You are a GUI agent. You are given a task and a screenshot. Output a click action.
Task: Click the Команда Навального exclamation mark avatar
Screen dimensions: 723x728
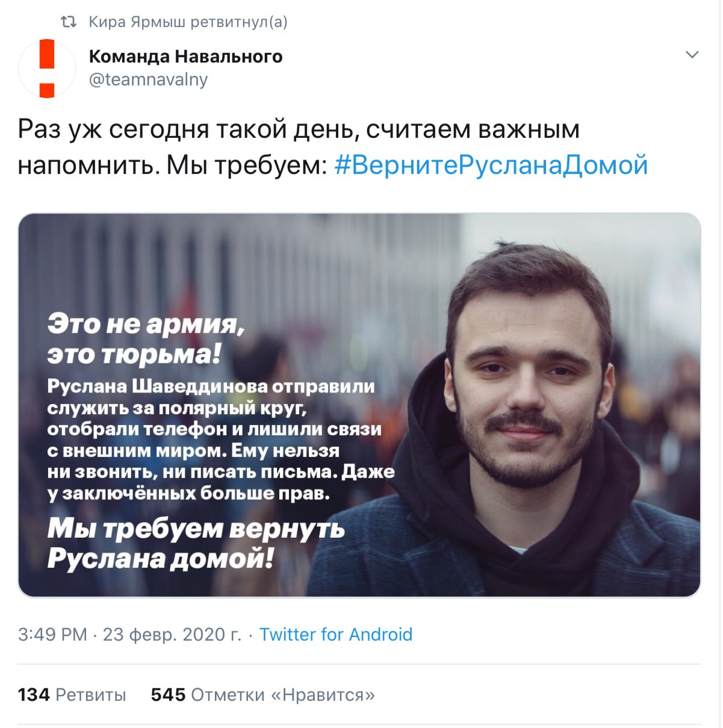pyautogui.click(x=47, y=68)
